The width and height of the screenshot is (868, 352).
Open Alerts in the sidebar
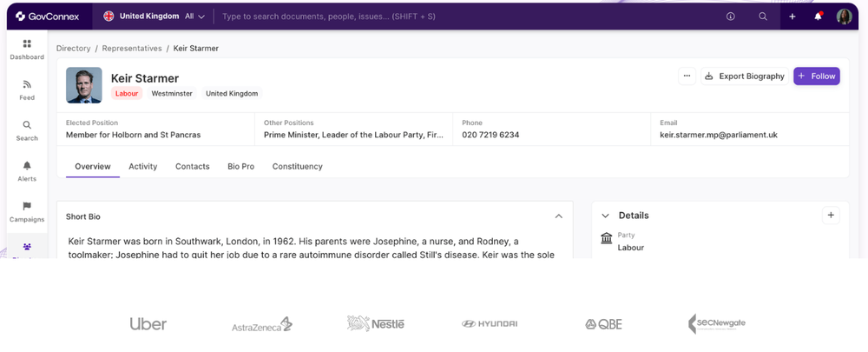[27, 170]
